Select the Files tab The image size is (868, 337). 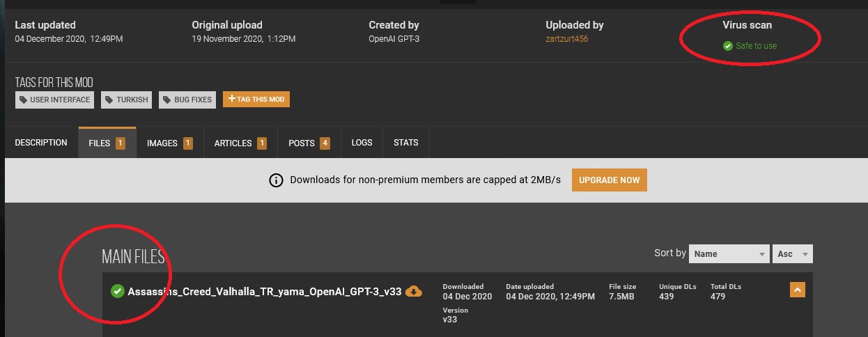pyautogui.click(x=107, y=143)
